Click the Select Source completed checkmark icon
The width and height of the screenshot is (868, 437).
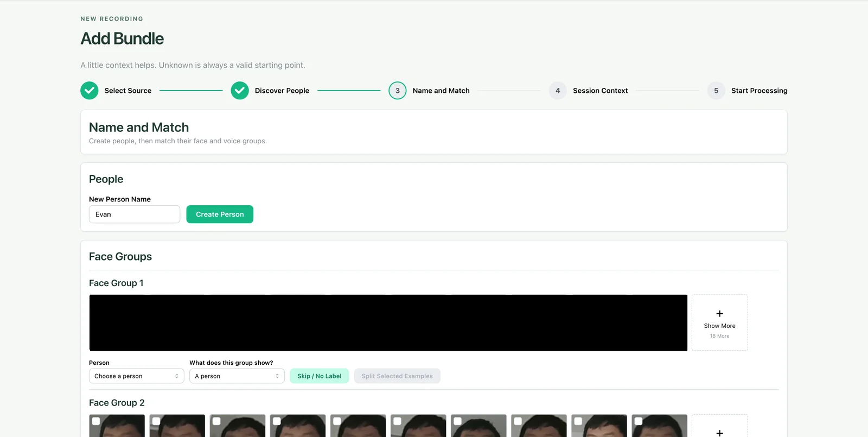pyautogui.click(x=90, y=91)
